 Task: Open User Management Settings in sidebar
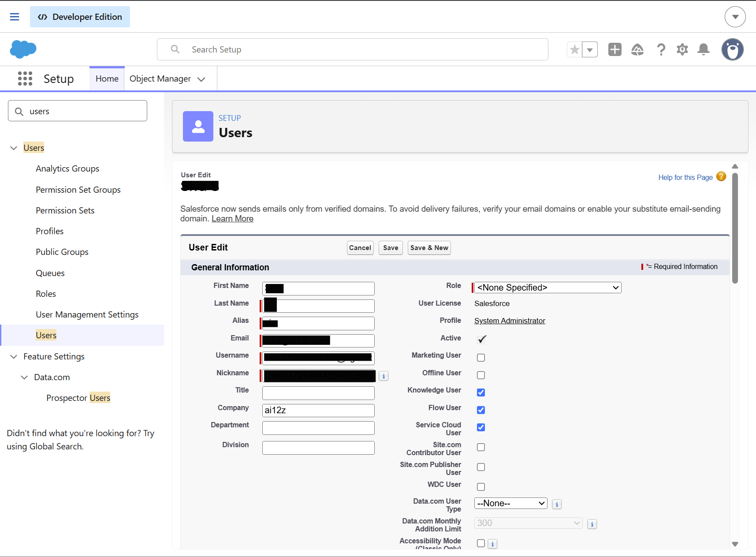click(x=87, y=314)
